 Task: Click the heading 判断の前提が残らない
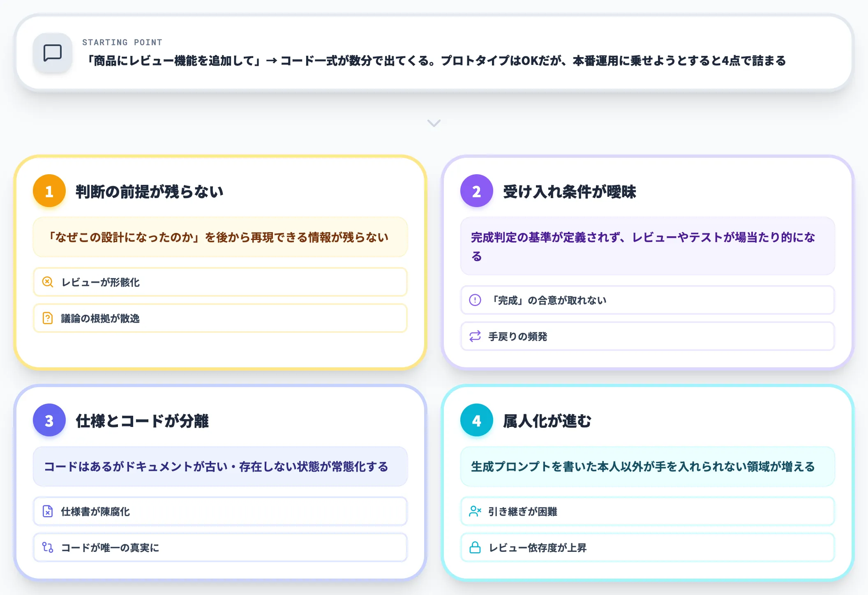pyautogui.click(x=150, y=191)
